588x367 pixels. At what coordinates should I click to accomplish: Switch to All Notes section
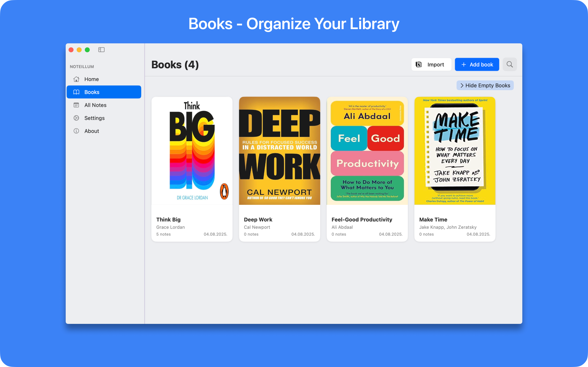(x=95, y=105)
